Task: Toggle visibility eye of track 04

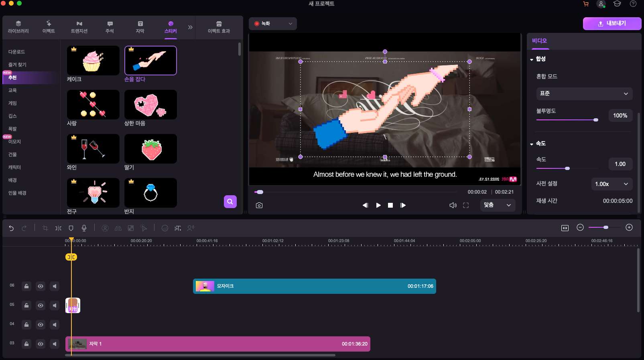Action: 41,325
